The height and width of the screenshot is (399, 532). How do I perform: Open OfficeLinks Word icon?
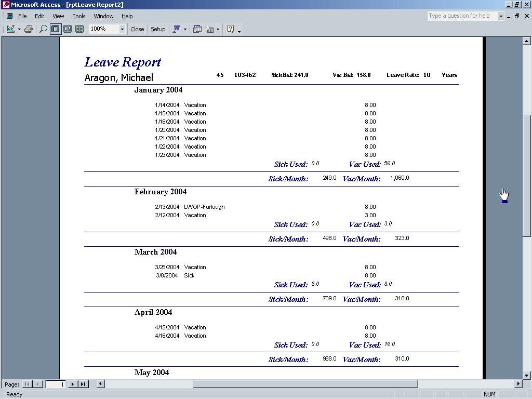pyautogui.click(x=177, y=29)
